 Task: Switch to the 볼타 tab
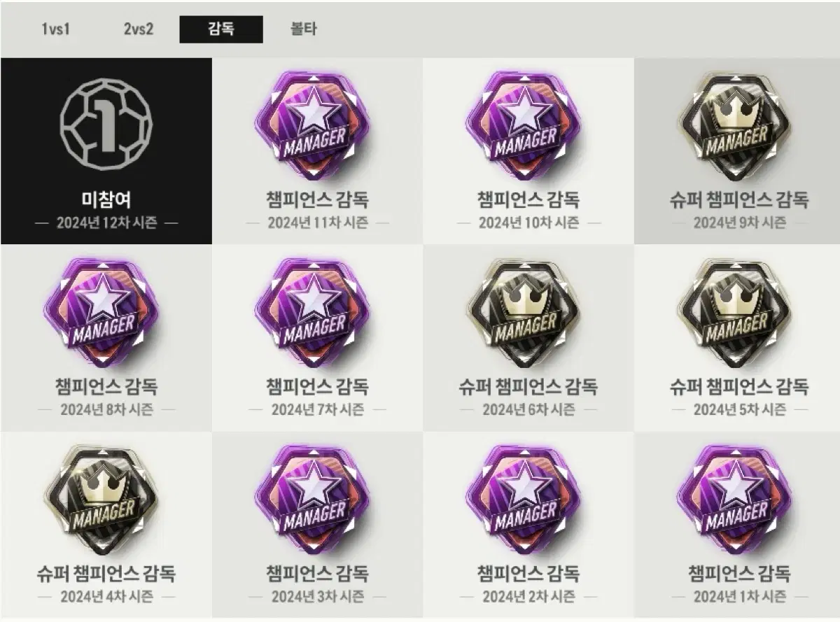click(x=303, y=29)
